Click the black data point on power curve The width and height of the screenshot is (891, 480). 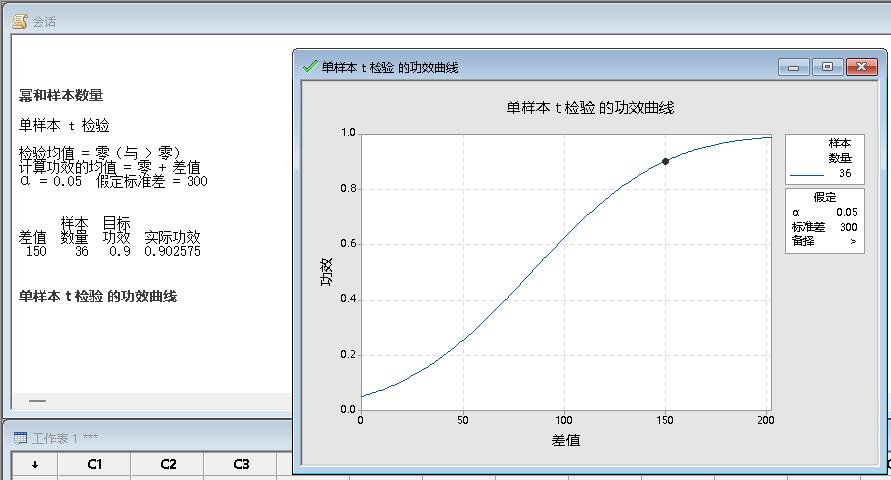tap(665, 161)
